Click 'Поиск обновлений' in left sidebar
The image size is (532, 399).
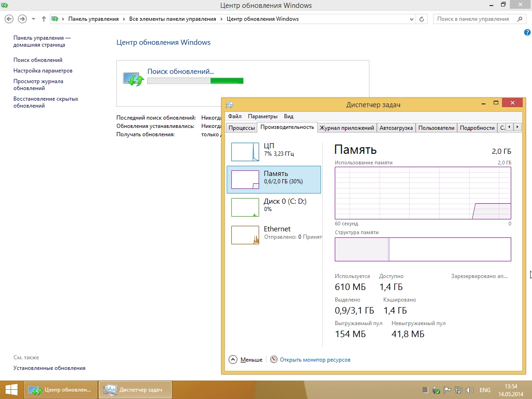click(x=38, y=60)
